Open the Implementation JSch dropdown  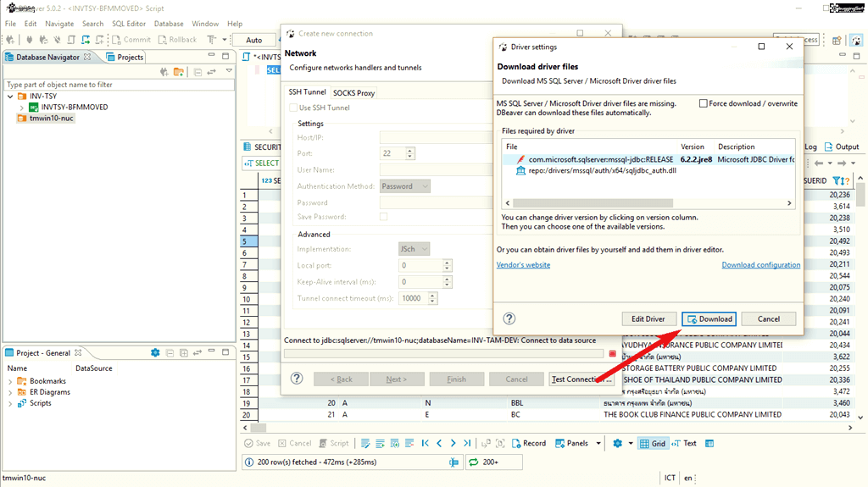click(414, 249)
